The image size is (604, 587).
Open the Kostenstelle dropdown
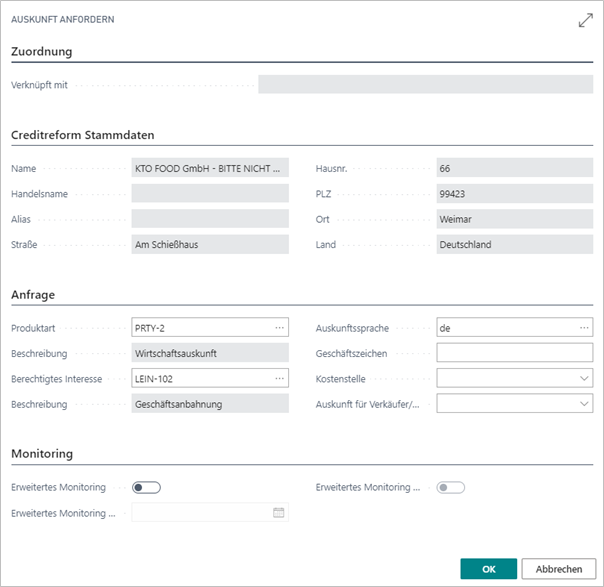click(584, 378)
